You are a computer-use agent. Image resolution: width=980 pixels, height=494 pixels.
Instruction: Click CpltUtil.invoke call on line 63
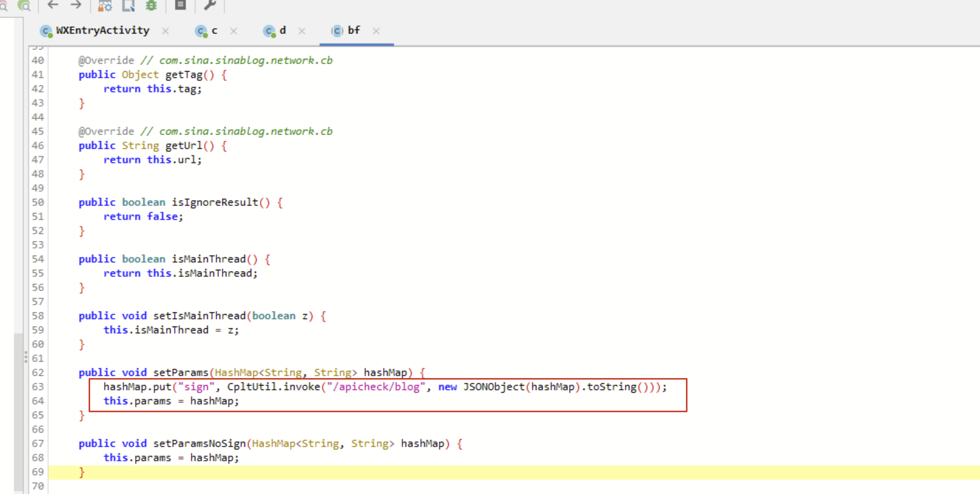click(x=274, y=387)
